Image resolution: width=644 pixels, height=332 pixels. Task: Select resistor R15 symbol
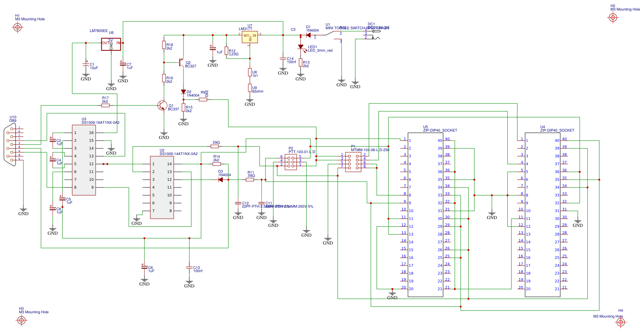point(183,107)
